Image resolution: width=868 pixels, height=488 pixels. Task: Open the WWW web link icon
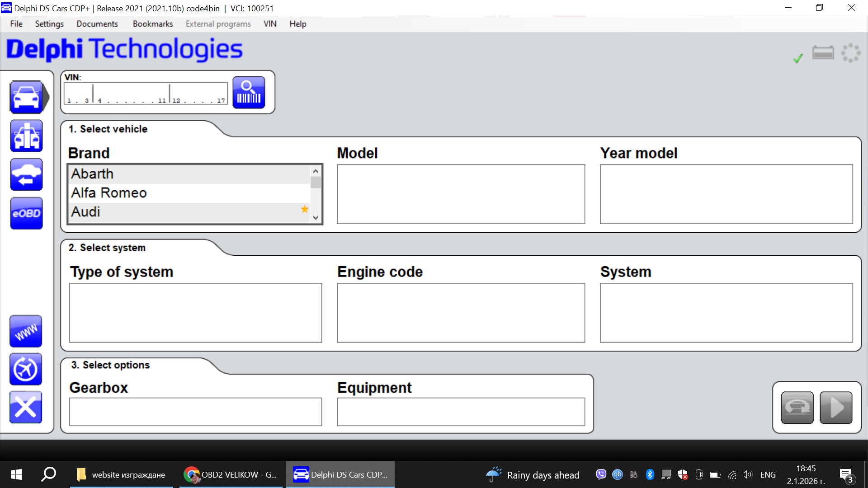point(25,331)
